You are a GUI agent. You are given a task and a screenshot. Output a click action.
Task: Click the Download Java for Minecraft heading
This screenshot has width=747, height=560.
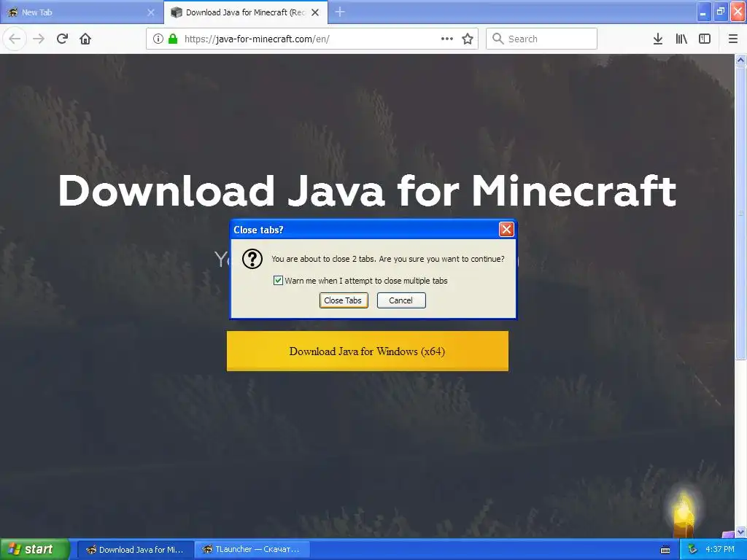[x=368, y=190]
